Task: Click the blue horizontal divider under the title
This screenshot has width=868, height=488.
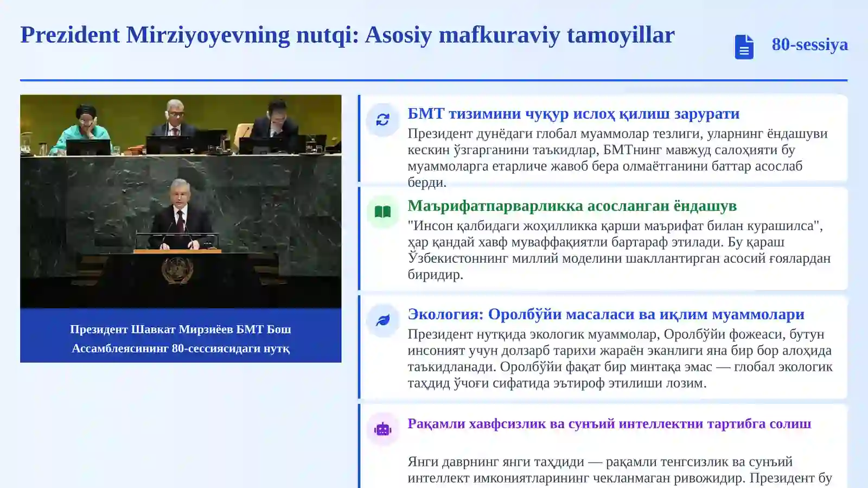Action: [434, 80]
